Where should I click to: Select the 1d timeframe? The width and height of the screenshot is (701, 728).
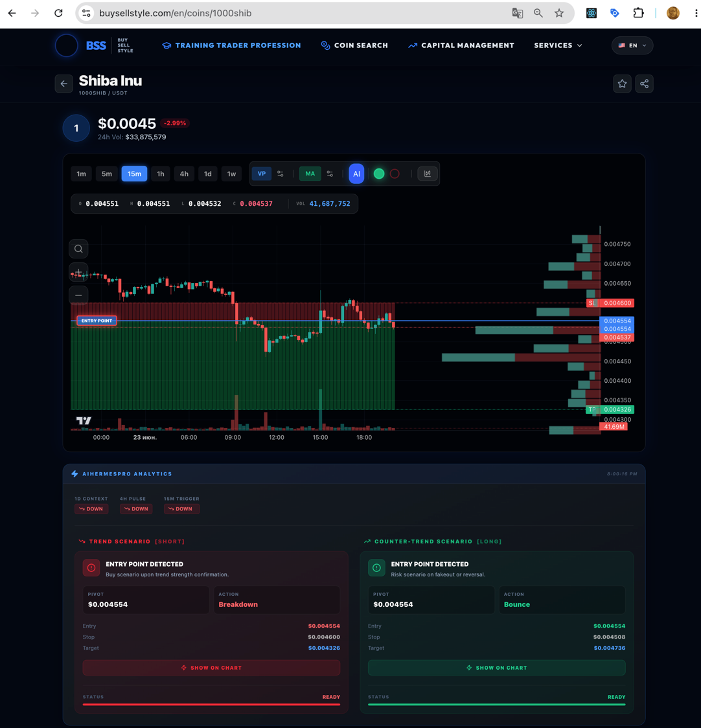(208, 174)
